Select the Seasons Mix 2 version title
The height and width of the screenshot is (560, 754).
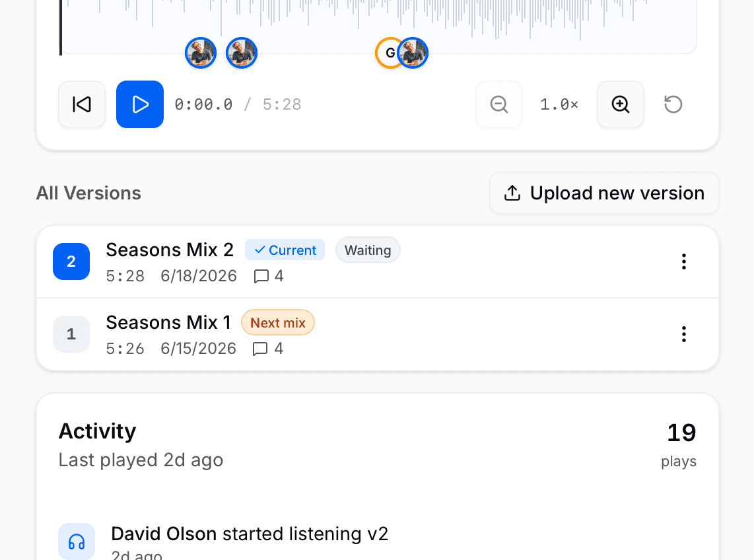170,250
